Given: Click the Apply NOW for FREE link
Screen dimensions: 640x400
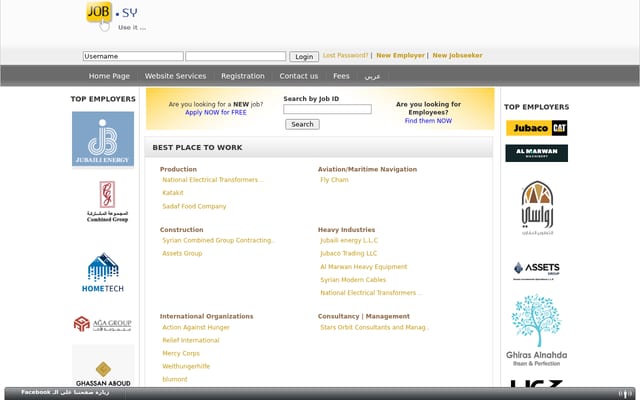Looking at the screenshot, I should [x=216, y=113].
